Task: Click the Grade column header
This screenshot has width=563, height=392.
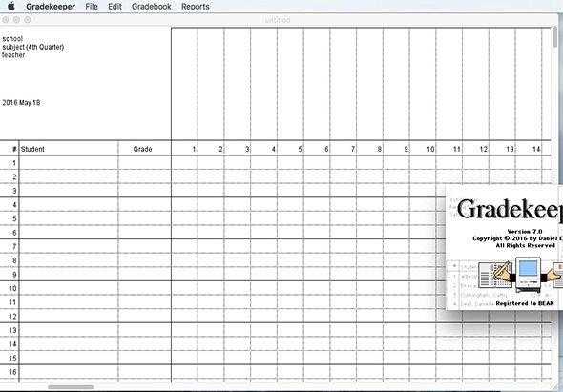Action: (x=145, y=149)
